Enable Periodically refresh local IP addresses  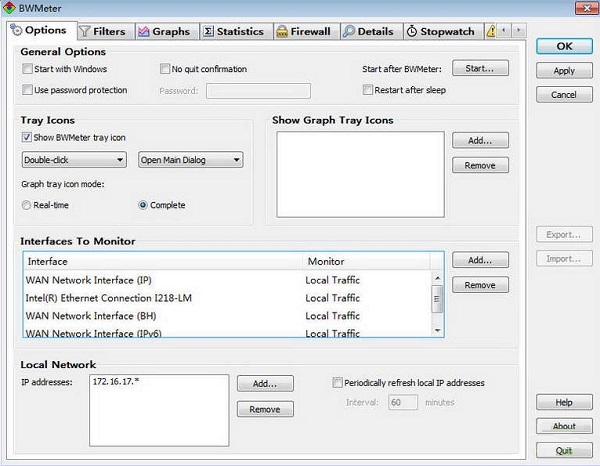(337, 383)
